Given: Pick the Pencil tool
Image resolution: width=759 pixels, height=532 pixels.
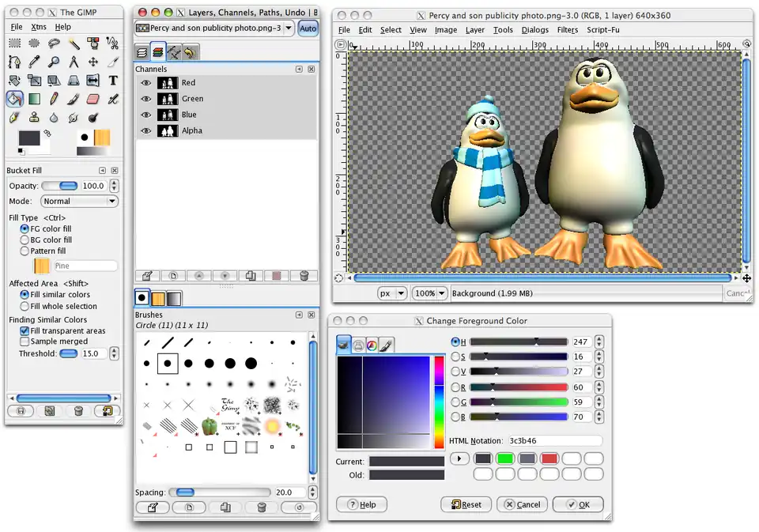Looking at the screenshot, I should (54, 100).
